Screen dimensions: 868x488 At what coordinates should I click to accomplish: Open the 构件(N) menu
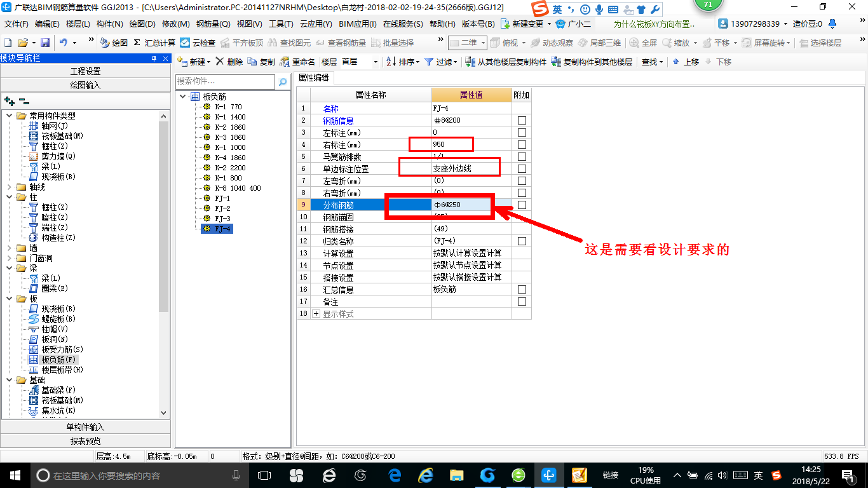pos(109,24)
